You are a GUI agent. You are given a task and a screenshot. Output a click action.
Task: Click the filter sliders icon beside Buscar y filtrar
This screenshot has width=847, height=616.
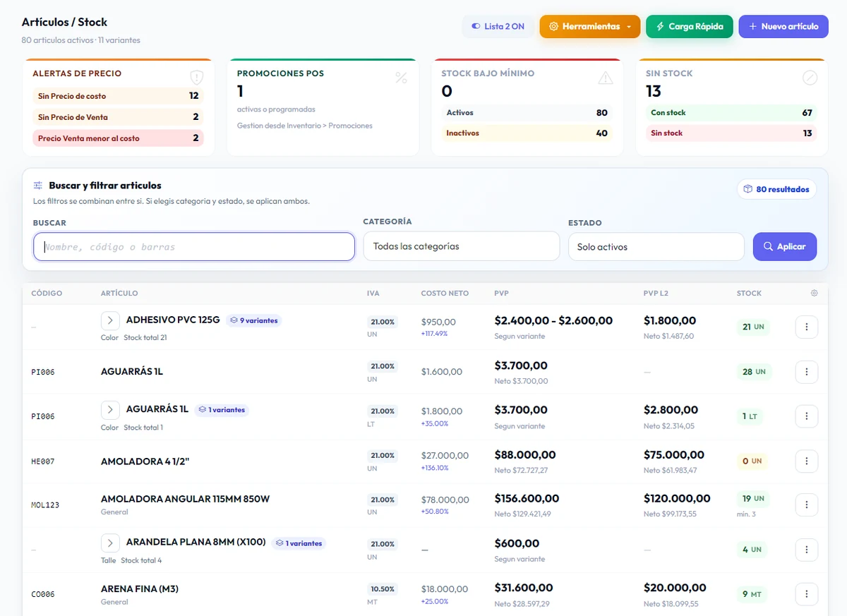click(38, 186)
